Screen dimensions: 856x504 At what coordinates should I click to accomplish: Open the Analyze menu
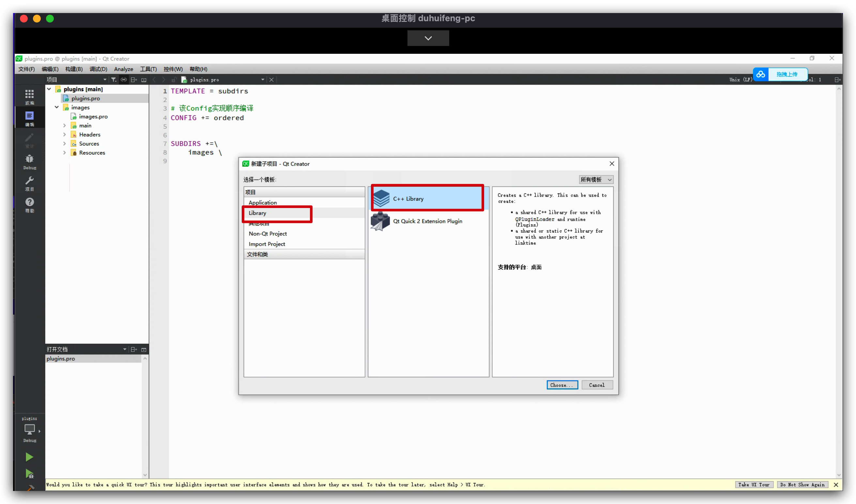124,69
